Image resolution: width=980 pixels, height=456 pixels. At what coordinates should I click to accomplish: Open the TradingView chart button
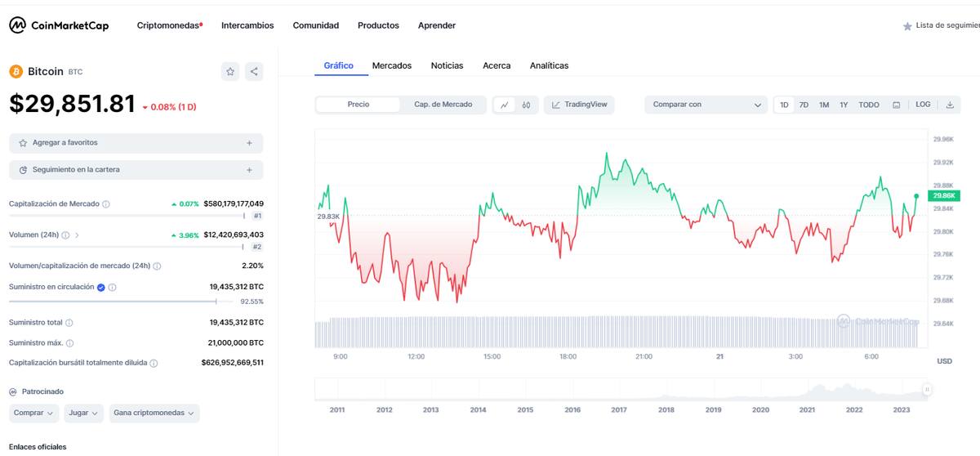579,105
